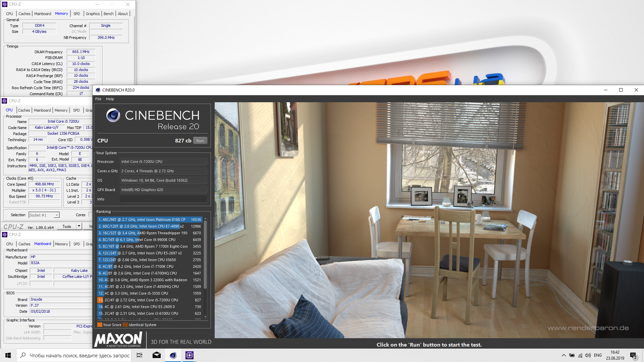Click the bottom CPU-Z window title icon
This screenshot has height=362, width=644.
click(5, 235)
